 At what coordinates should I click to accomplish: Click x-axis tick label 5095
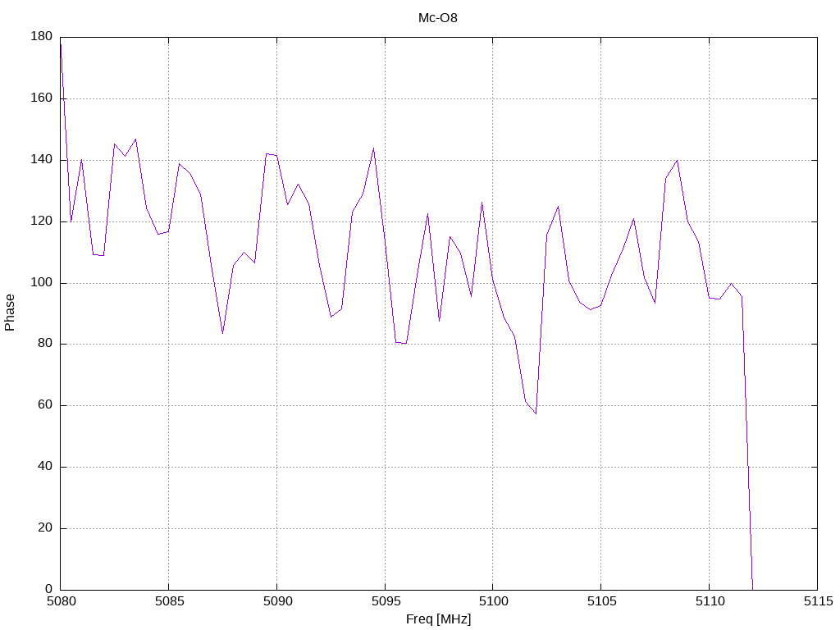(x=386, y=601)
